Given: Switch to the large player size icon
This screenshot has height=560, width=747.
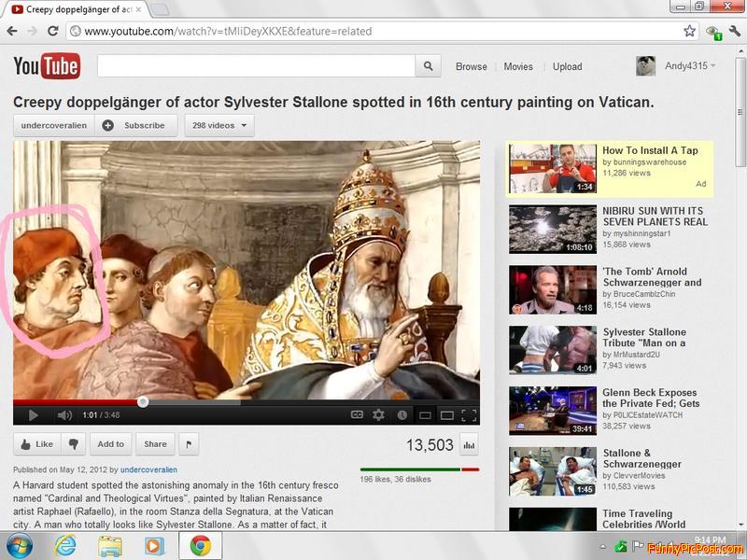Looking at the screenshot, I should (447, 415).
